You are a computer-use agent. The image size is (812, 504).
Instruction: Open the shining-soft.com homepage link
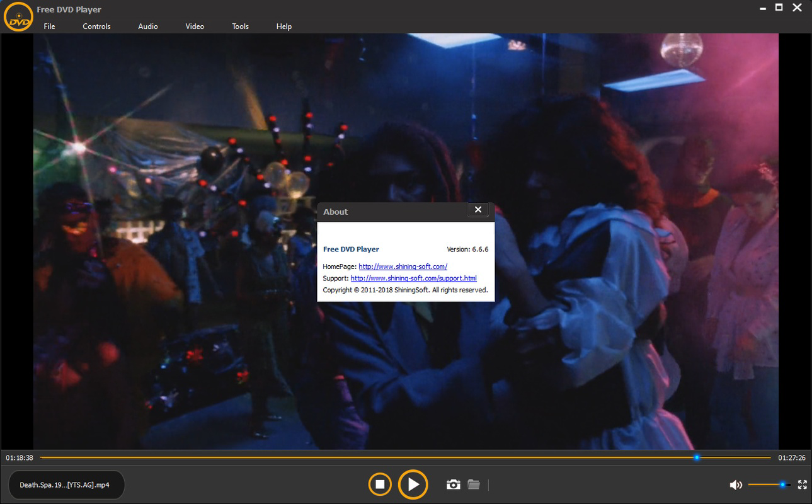403,266
